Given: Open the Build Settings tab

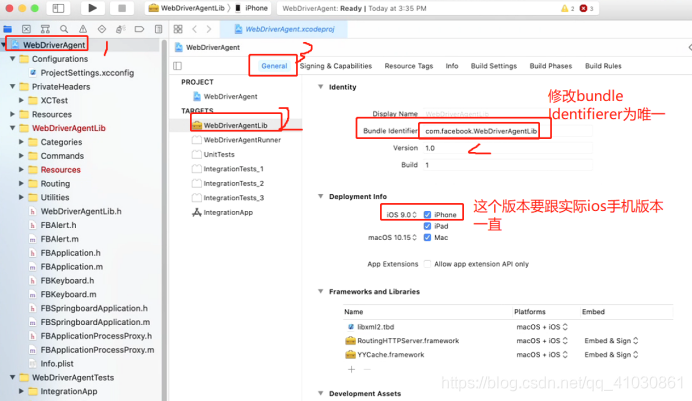Looking at the screenshot, I should [x=493, y=66].
